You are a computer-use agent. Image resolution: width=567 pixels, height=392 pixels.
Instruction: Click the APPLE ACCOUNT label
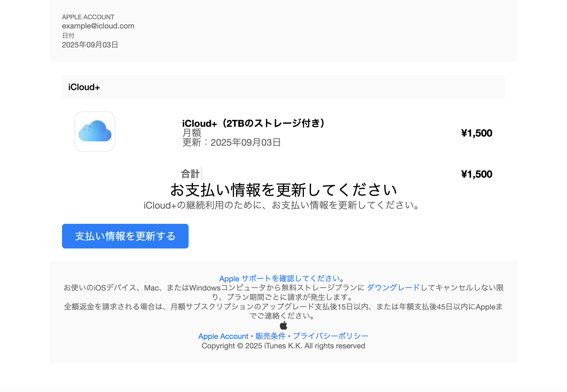coord(88,17)
